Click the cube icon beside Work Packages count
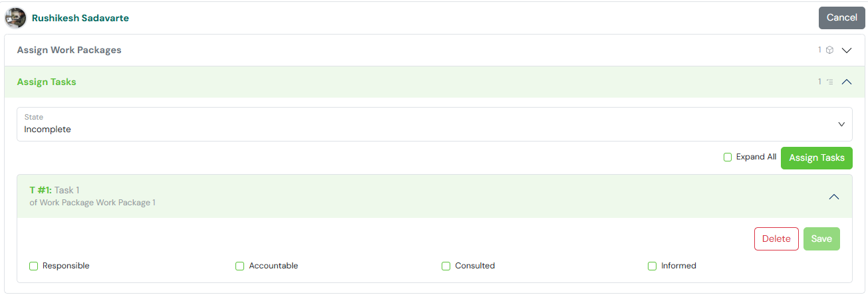Image resolution: width=868 pixels, height=295 pixels. point(829,50)
